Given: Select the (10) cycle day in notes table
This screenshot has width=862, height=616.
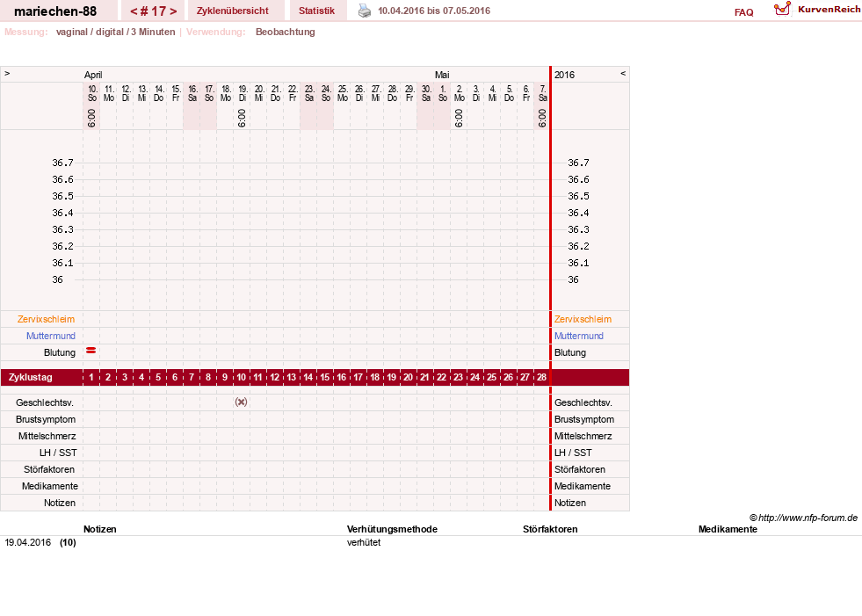Looking at the screenshot, I should 68,542.
